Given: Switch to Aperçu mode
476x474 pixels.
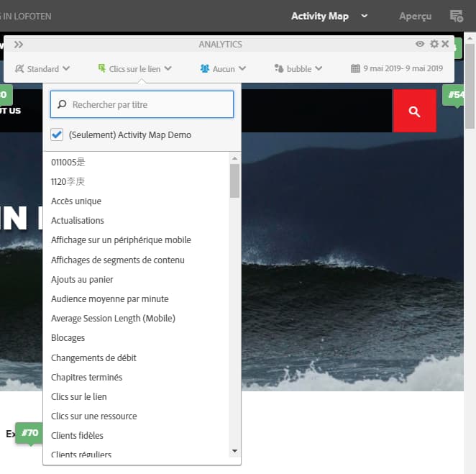Looking at the screenshot, I should click(415, 16).
